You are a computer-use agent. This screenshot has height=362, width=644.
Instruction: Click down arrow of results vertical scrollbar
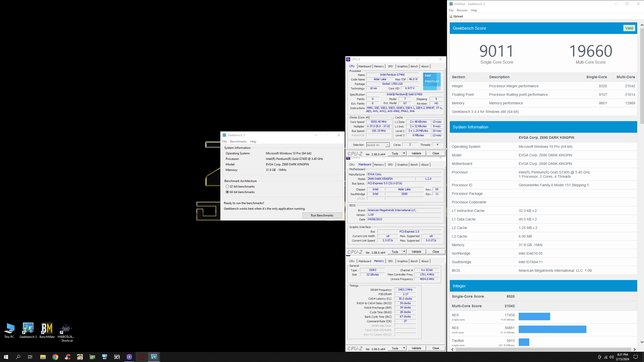(642, 342)
